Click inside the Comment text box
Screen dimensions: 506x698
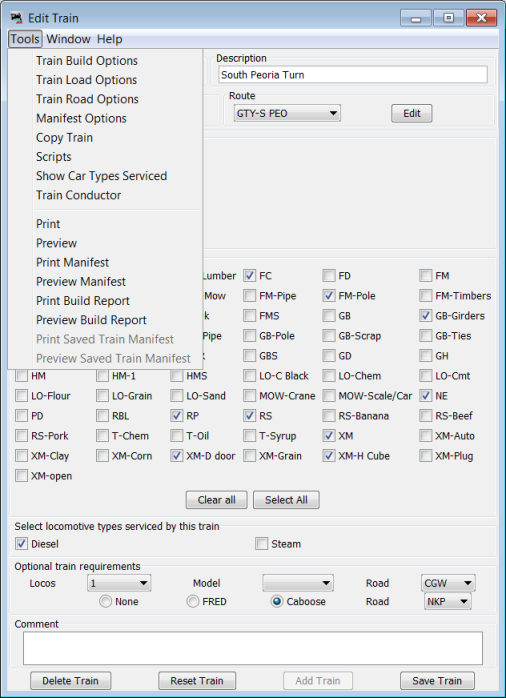[x=253, y=648]
